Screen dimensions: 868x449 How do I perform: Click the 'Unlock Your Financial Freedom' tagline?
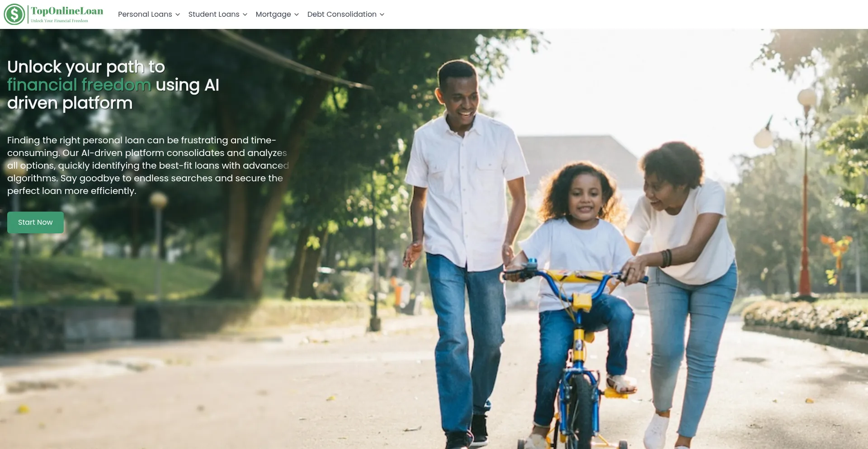coord(59,21)
